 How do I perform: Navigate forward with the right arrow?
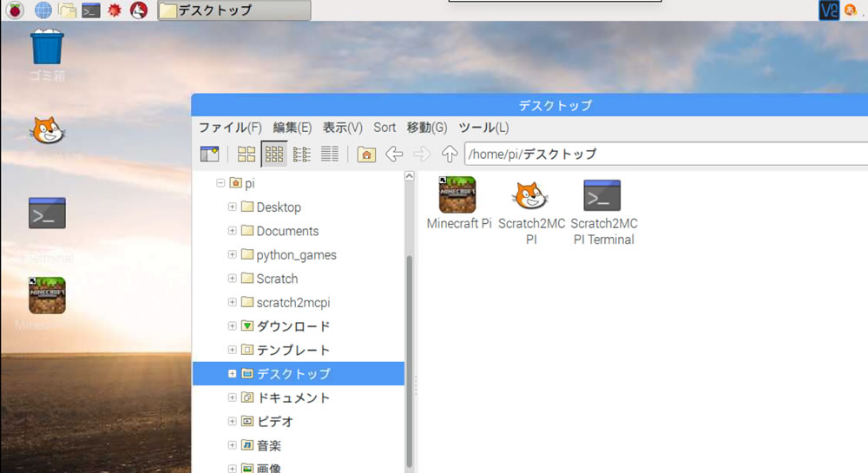click(x=422, y=154)
